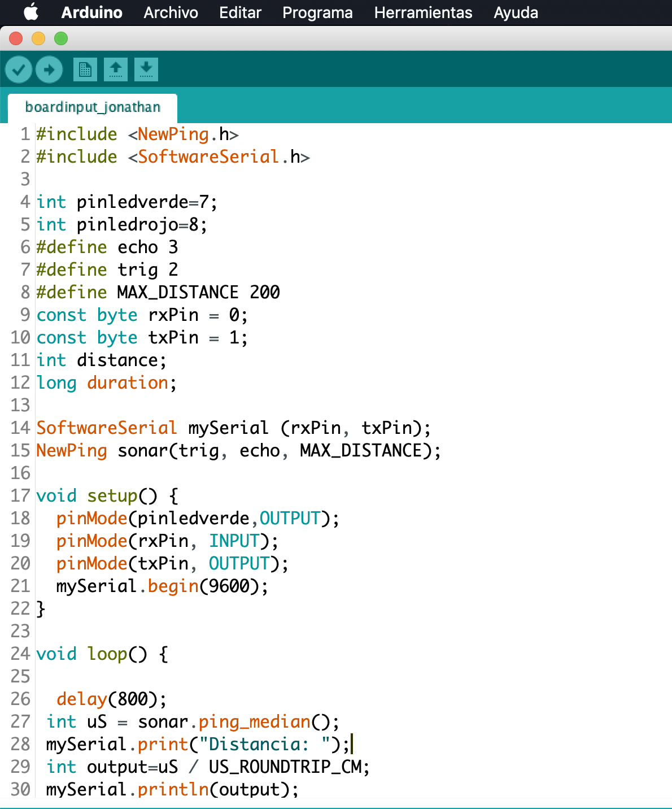
Task: Click the pinMode(txPin, OUTPUT) line
Action: pos(173,564)
